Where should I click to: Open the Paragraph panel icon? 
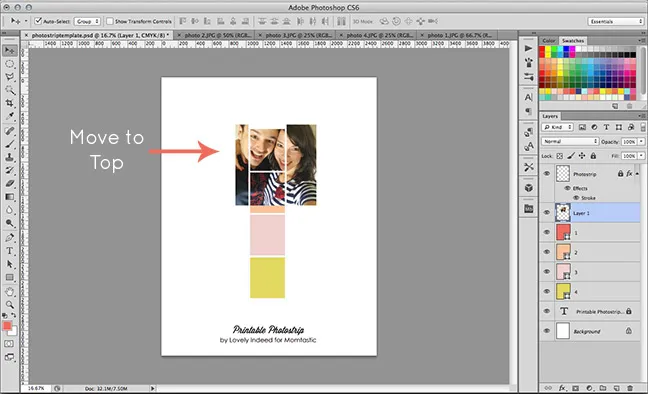click(528, 111)
